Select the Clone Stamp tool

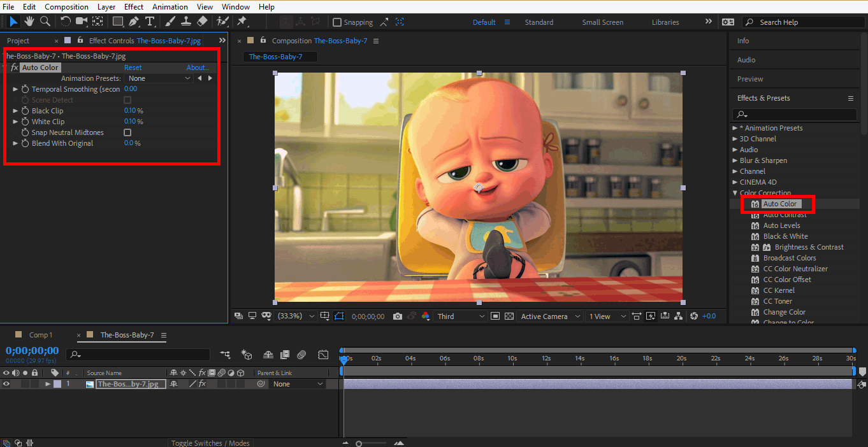tap(186, 22)
